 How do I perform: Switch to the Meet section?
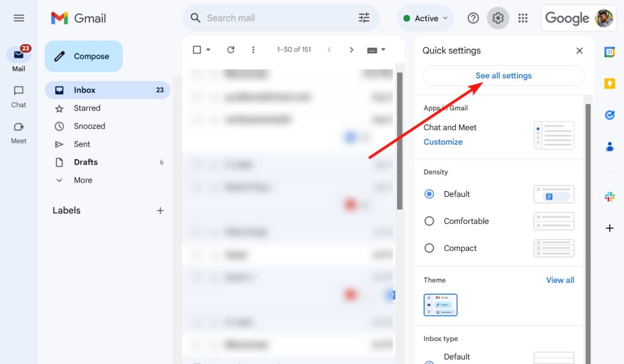pos(18,133)
